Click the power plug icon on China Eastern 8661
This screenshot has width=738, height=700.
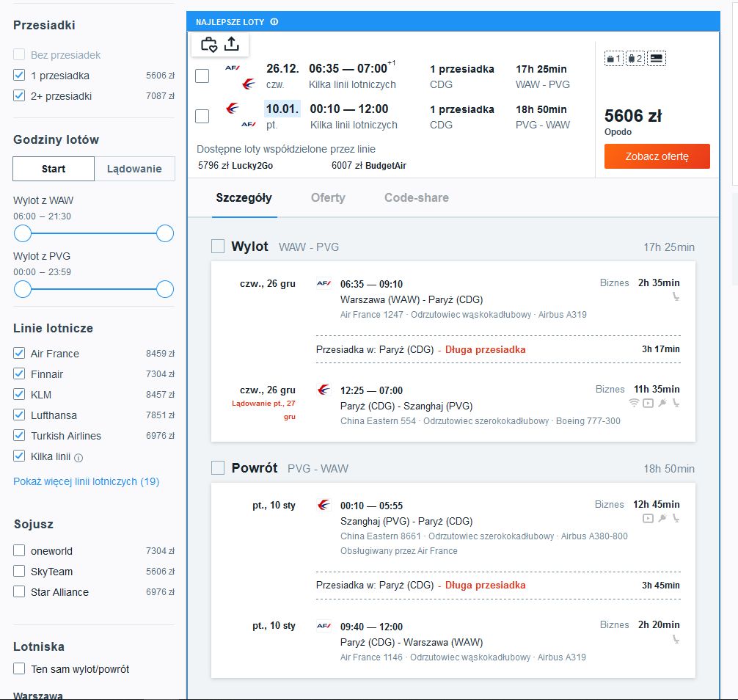(x=662, y=518)
